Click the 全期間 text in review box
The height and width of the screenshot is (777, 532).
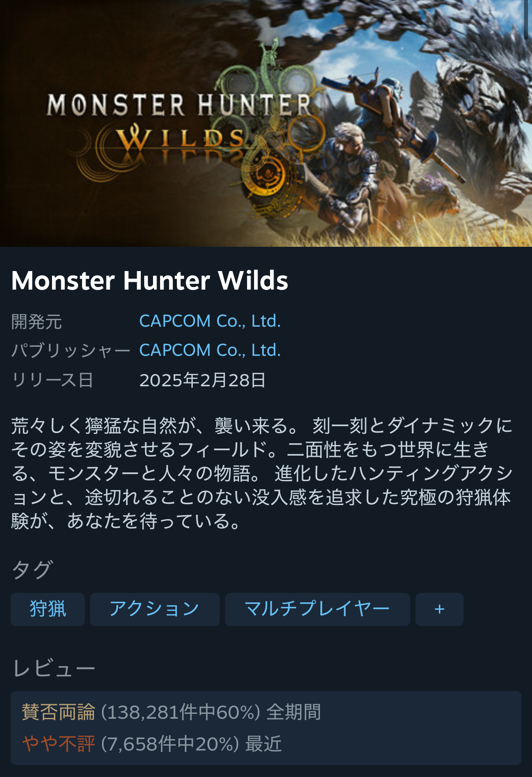pyautogui.click(x=294, y=712)
